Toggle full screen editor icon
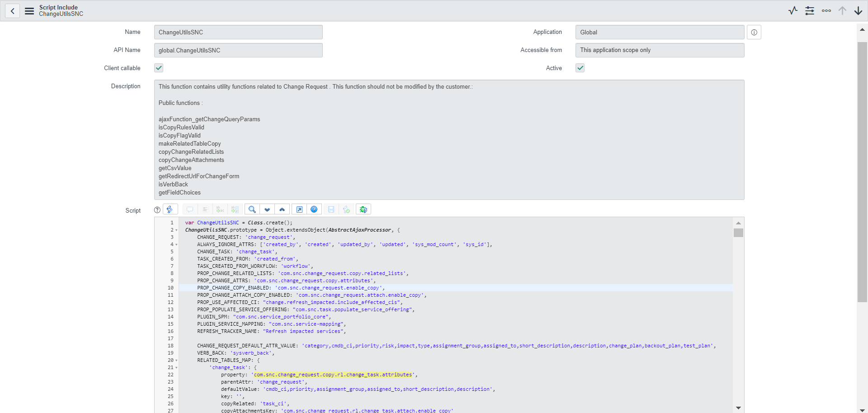868x413 pixels. pos(299,209)
